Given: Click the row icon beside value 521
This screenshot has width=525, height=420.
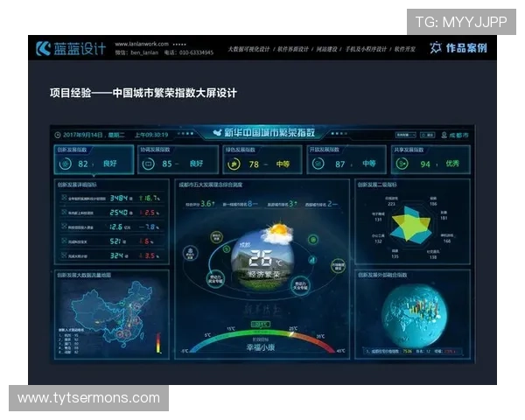Looking at the screenshot, I should click(64, 241).
